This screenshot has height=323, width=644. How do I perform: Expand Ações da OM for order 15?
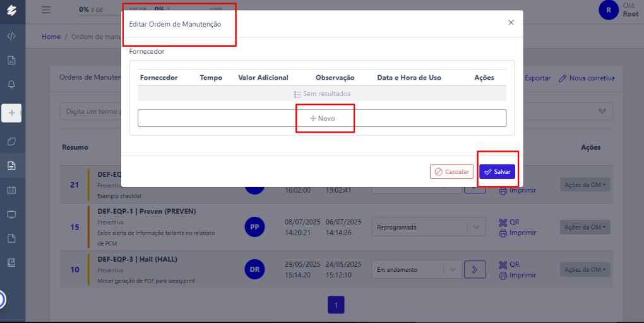(585, 228)
